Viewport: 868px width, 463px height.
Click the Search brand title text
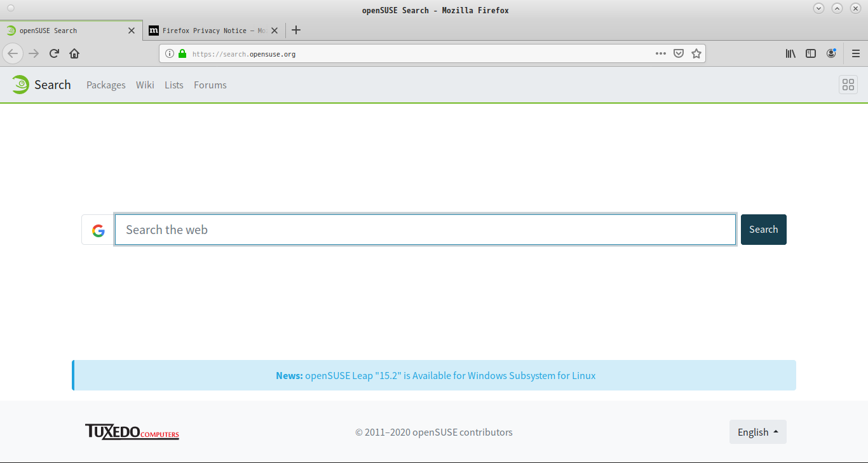[x=53, y=85]
